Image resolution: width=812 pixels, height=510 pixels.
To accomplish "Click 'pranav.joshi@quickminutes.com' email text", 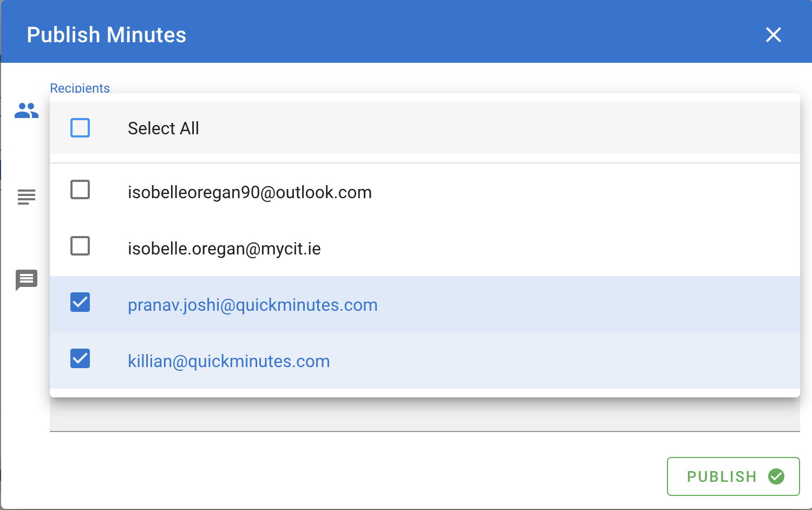I will tap(253, 305).
